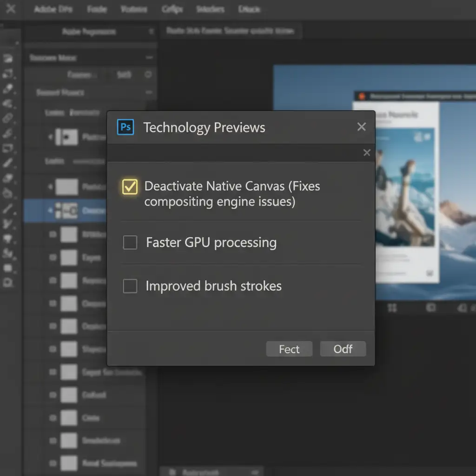Click the Fect button in the dialog
The width and height of the screenshot is (476, 476).
289,349
